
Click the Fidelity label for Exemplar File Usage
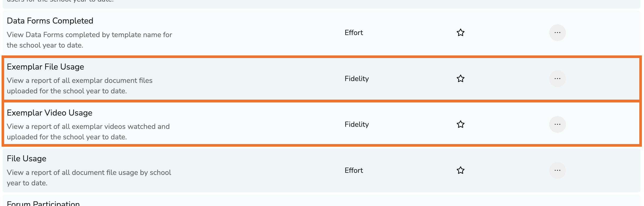(356, 79)
